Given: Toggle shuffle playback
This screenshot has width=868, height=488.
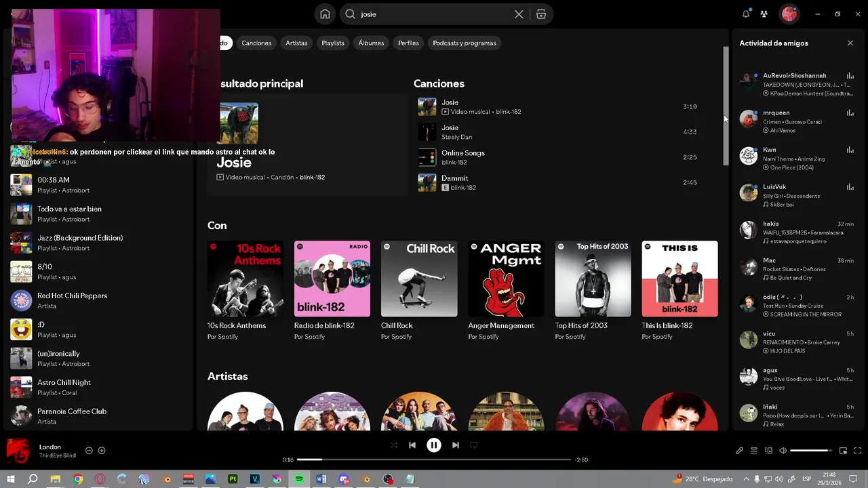Looking at the screenshot, I should pos(394,445).
